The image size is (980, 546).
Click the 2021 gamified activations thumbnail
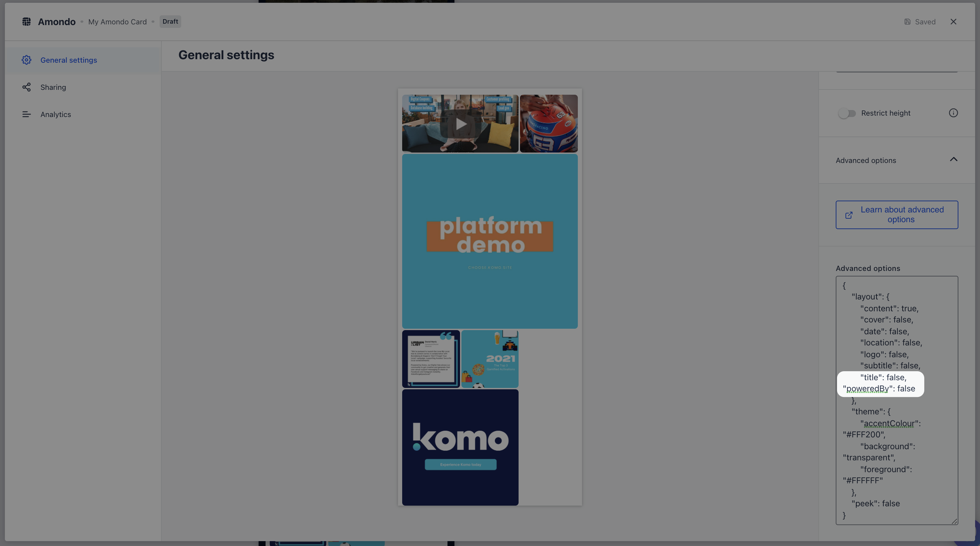pos(490,359)
